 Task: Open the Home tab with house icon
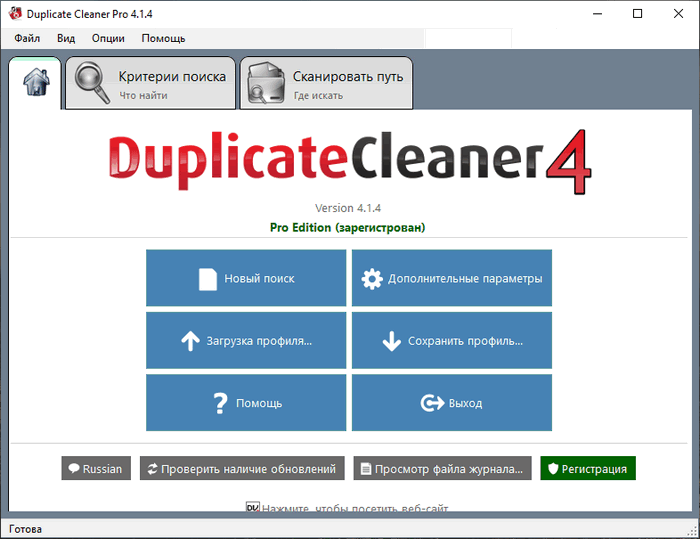35,83
